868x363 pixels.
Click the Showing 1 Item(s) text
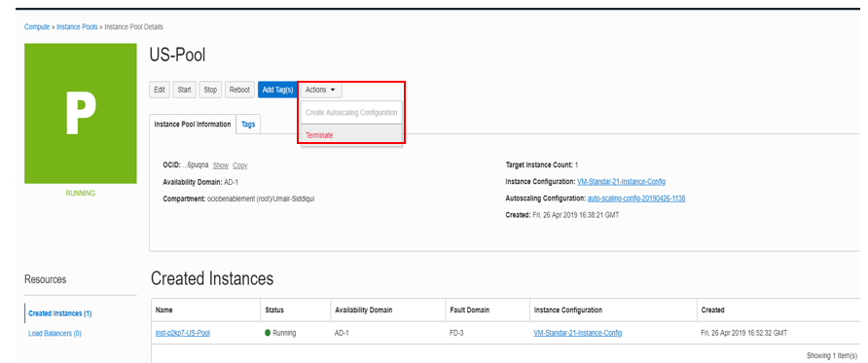click(832, 356)
